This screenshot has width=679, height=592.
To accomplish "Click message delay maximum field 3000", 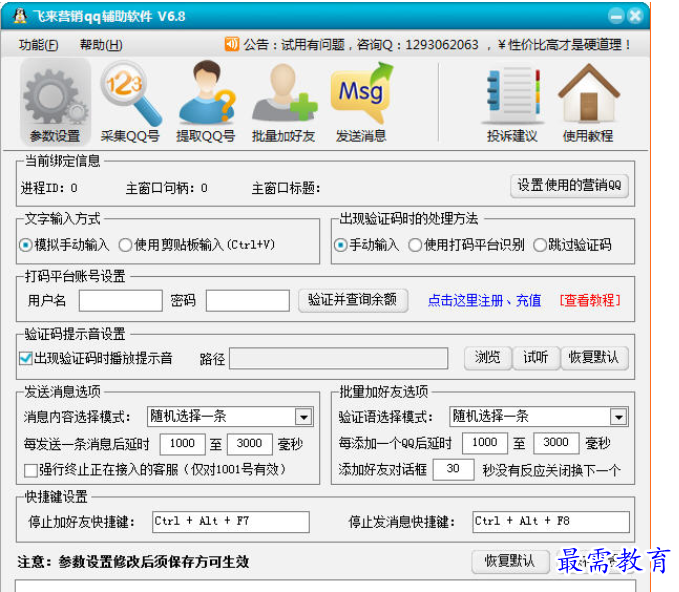I will 250,443.
